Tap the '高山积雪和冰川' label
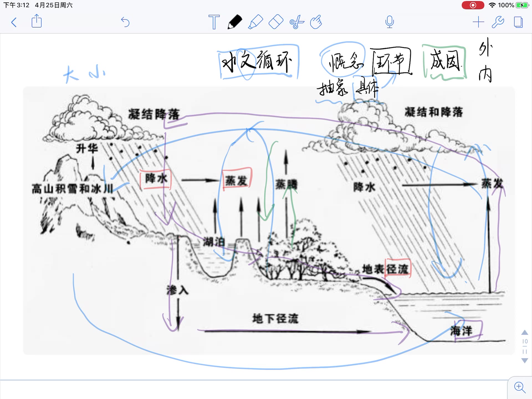The width and height of the screenshot is (532, 399). [x=72, y=189]
